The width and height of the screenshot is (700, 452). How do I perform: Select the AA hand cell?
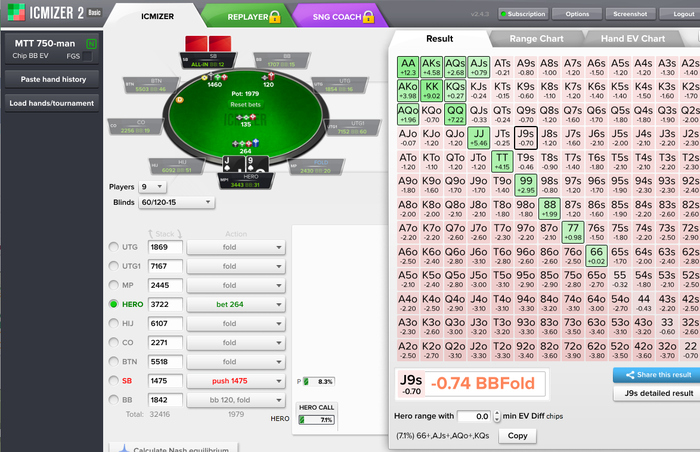(408, 67)
